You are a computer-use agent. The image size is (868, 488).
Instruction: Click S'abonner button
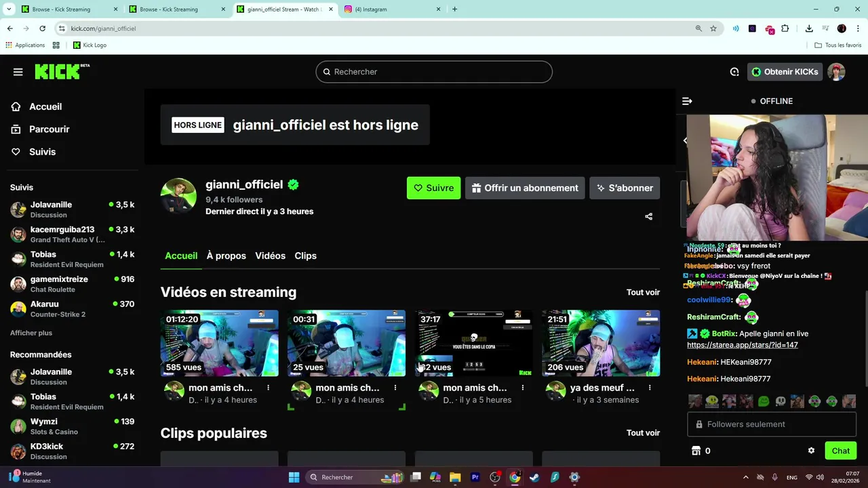pos(625,188)
